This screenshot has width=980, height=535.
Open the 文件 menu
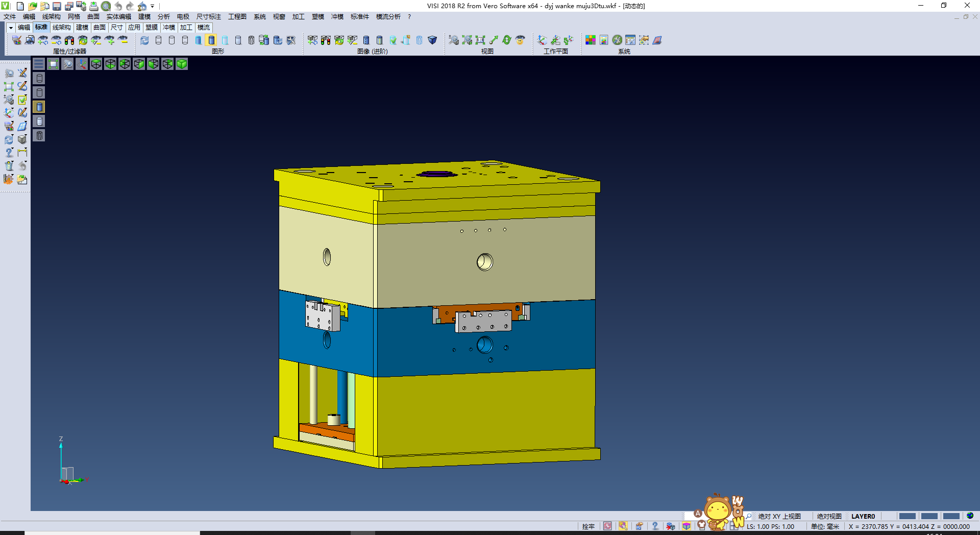(10, 17)
